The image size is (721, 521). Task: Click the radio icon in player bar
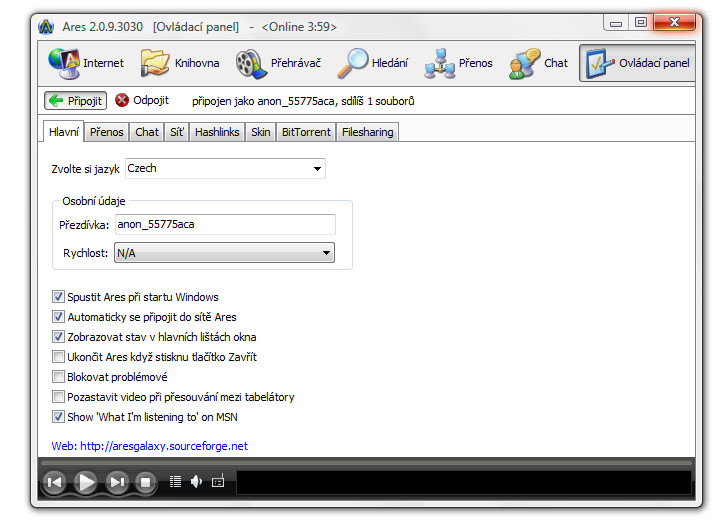(217, 481)
